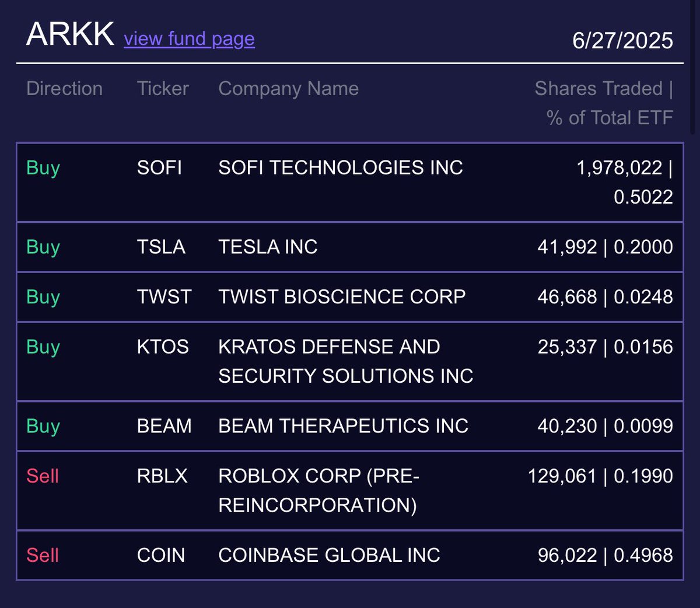Click the Direction column header
The height and width of the screenshot is (608, 700).
click(x=64, y=89)
